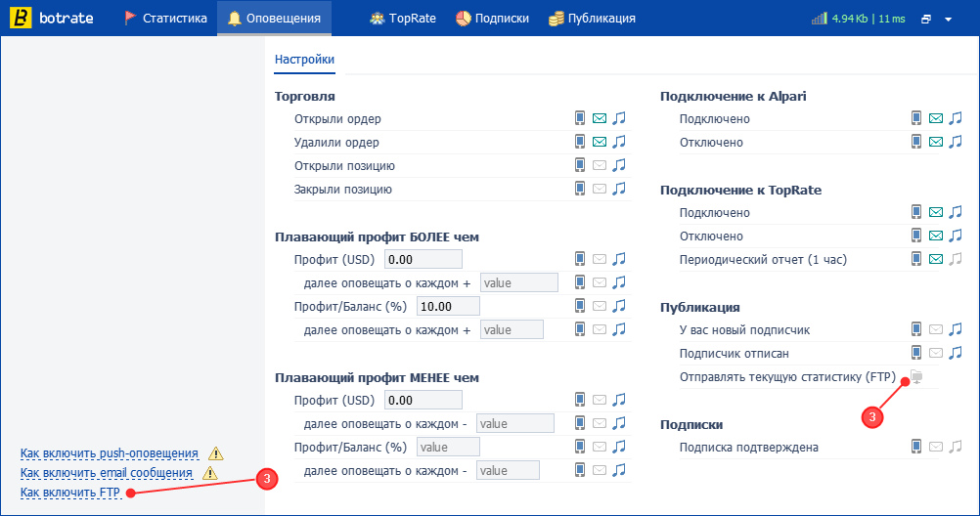Viewport: 980px width, 516px height.
Task: Toggle sound alert for У вас новый подписчик
Action: (x=955, y=329)
